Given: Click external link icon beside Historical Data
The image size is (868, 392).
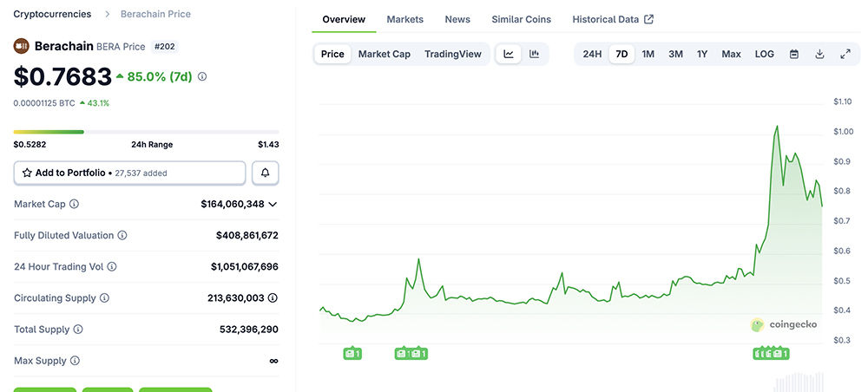Looking at the screenshot, I should coord(649,19).
